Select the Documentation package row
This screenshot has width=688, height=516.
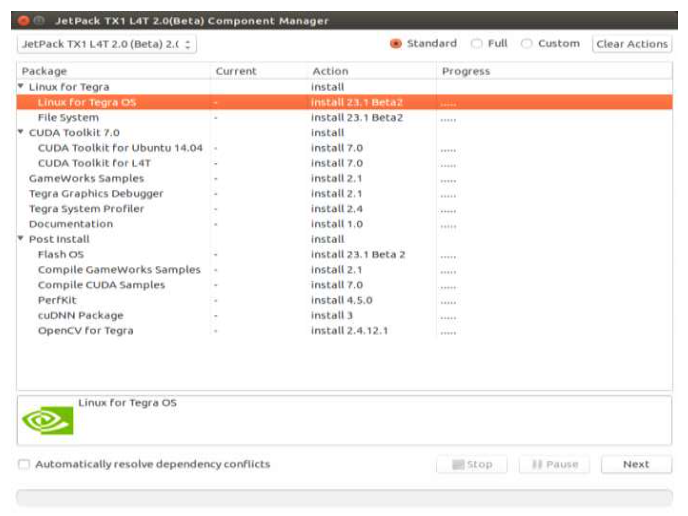tap(344, 224)
